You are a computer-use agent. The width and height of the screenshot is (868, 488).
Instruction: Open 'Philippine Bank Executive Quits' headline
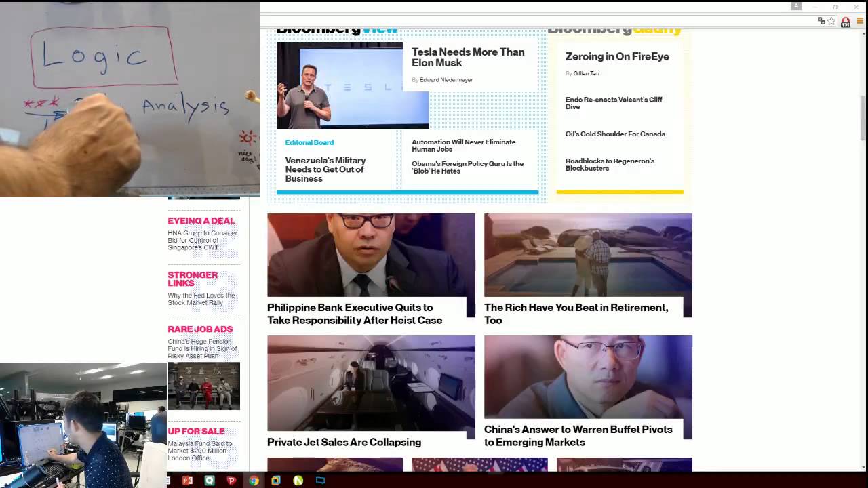(355, 314)
